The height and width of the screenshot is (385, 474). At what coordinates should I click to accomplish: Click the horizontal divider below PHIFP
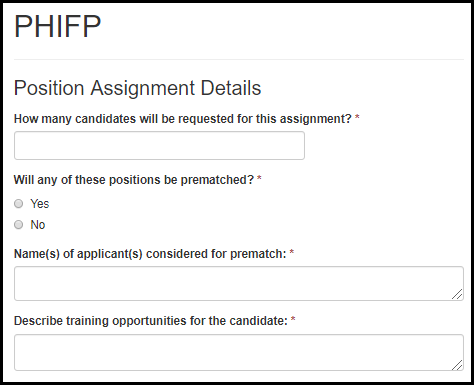(x=239, y=60)
